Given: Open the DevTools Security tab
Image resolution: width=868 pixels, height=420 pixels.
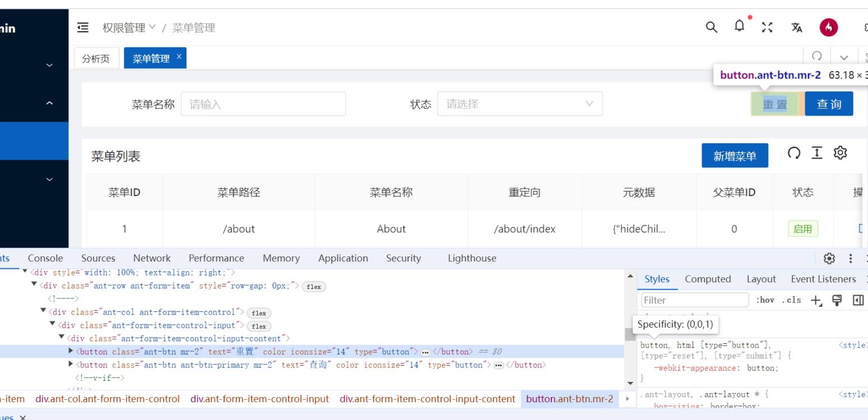Looking at the screenshot, I should [403, 258].
